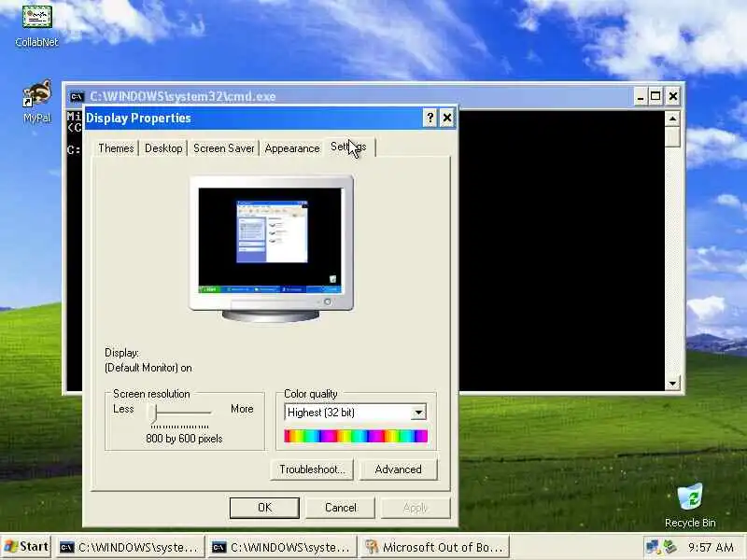Viewport: 747px width, 560px height.
Task: Switch to the Desktop tab
Action: [x=163, y=148]
